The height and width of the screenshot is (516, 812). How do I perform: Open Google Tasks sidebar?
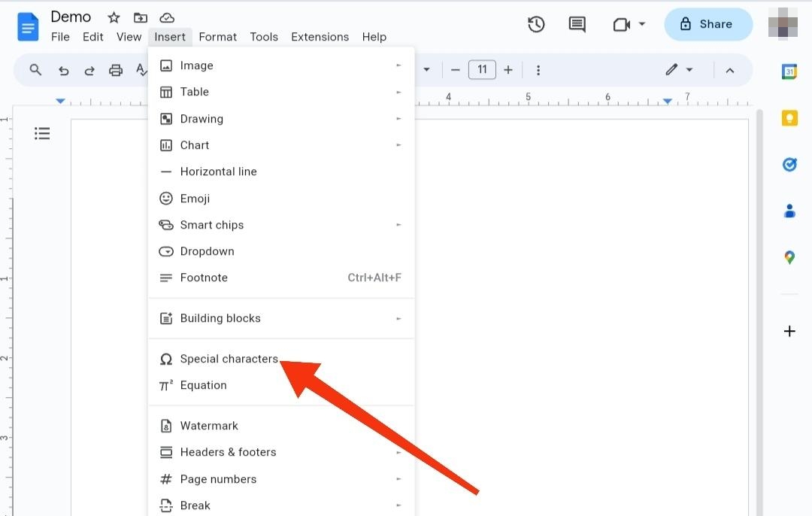[x=789, y=164]
